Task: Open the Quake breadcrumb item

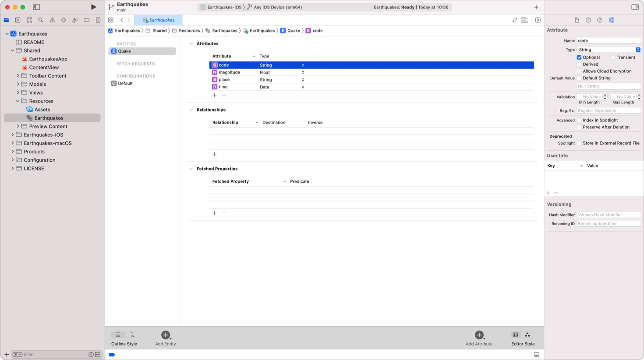Action: coord(290,31)
